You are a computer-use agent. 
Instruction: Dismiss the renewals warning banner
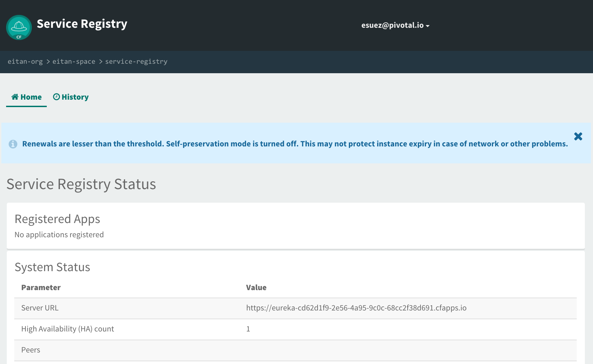click(x=578, y=136)
